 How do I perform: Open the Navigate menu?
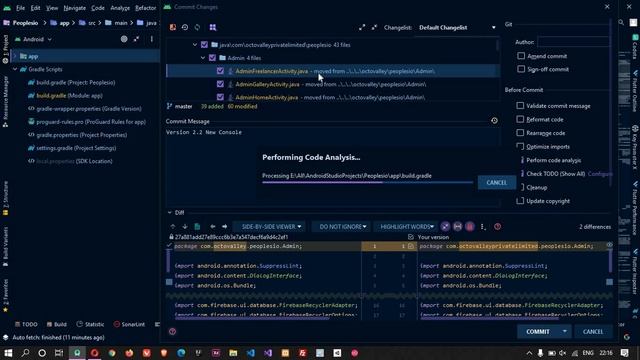(x=75, y=8)
